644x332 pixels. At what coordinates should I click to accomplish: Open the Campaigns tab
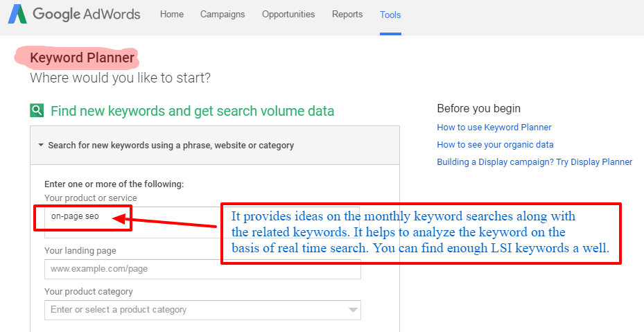223,15
